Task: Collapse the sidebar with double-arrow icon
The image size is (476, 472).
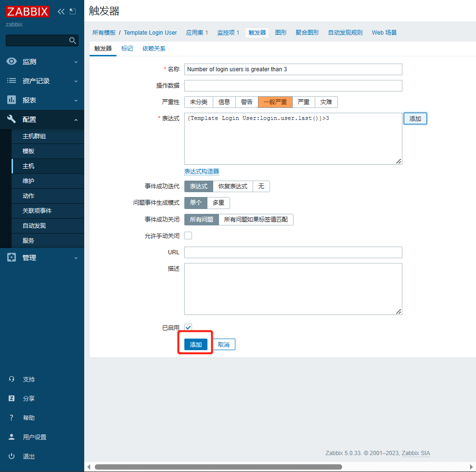Action: [61, 12]
